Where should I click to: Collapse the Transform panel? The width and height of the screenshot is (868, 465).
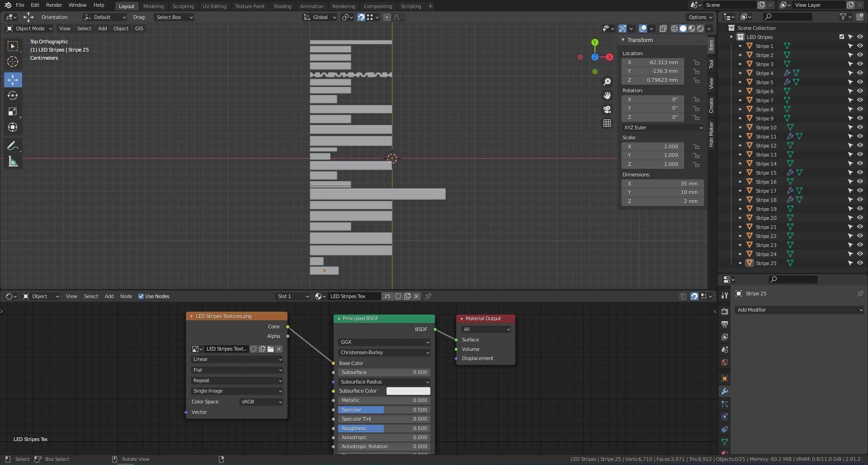623,40
